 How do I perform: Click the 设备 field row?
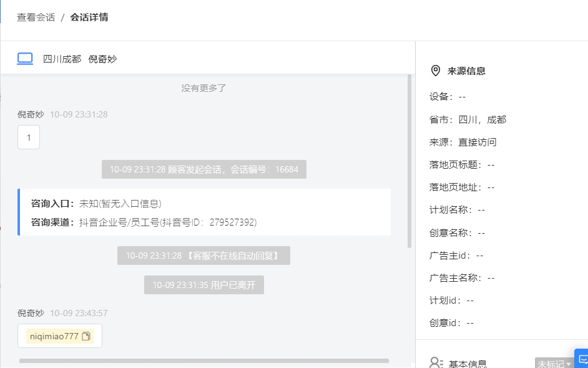click(448, 97)
